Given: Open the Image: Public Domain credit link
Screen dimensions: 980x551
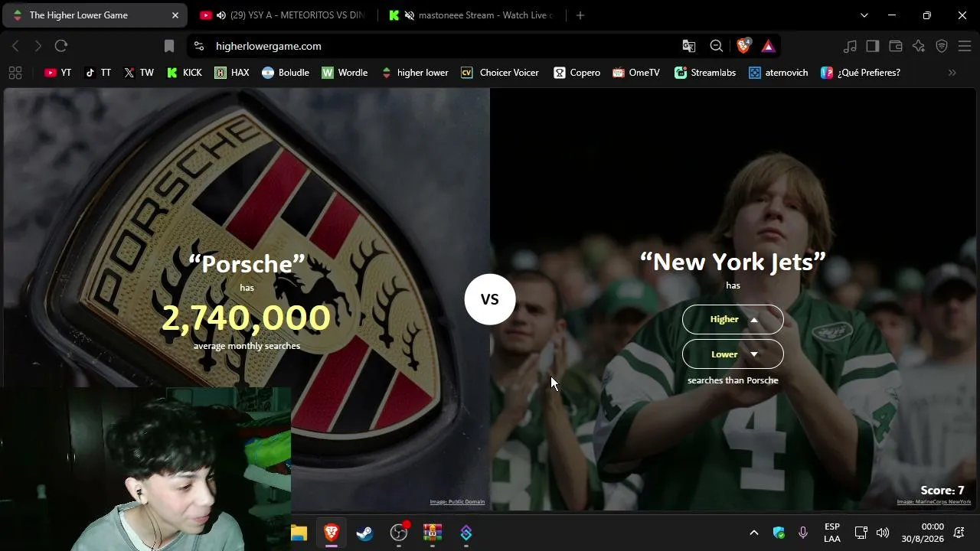Looking at the screenshot, I should tap(457, 502).
